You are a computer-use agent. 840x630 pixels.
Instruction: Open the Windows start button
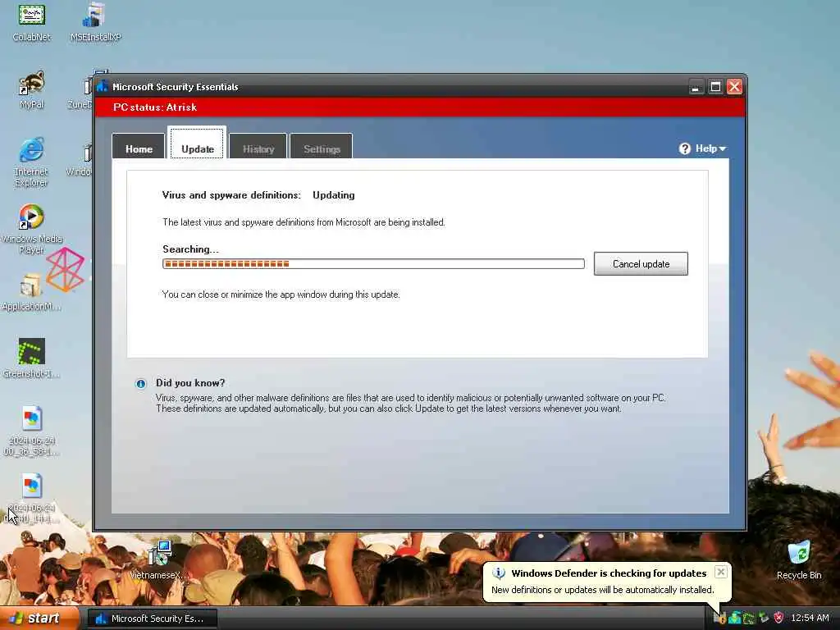tap(39, 618)
